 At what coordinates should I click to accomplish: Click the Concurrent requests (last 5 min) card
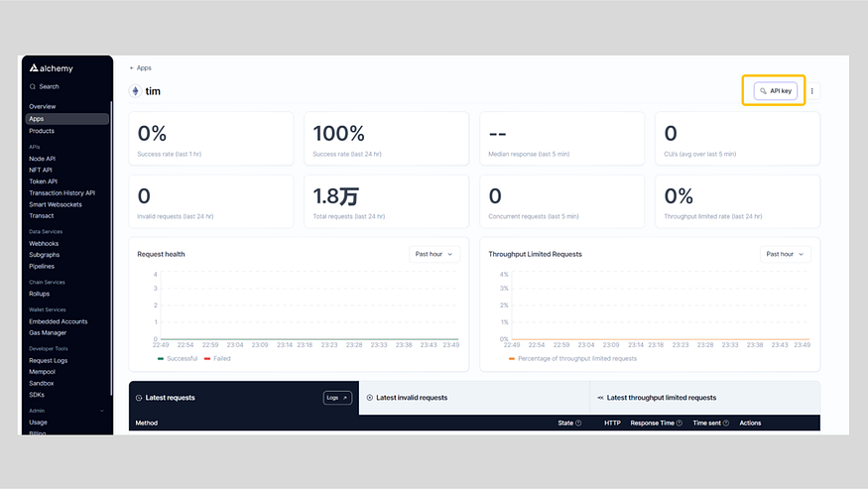[x=561, y=201]
